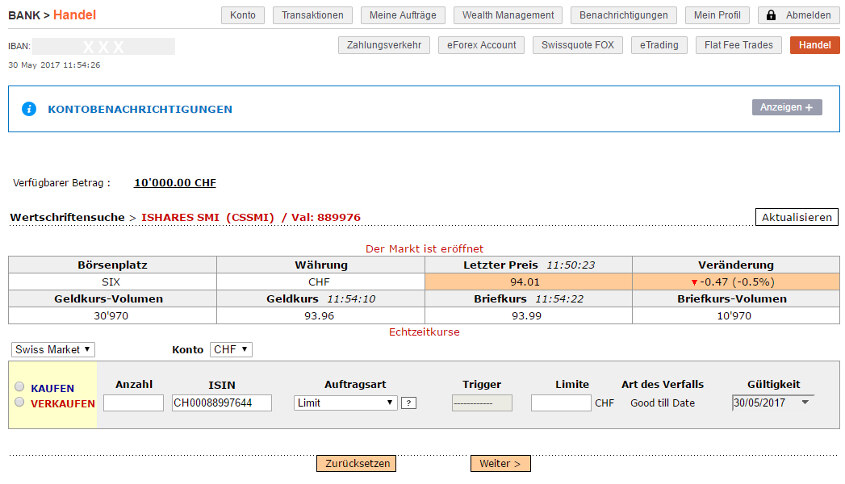Click the question mark help button
845x484 pixels.
tap(408, 403)
